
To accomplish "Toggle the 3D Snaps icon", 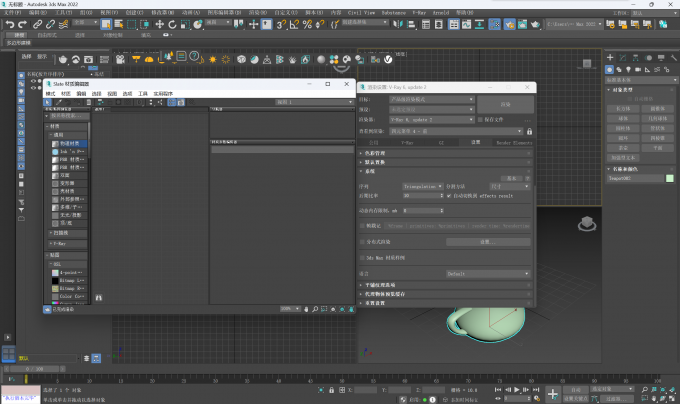I will 281,24.
